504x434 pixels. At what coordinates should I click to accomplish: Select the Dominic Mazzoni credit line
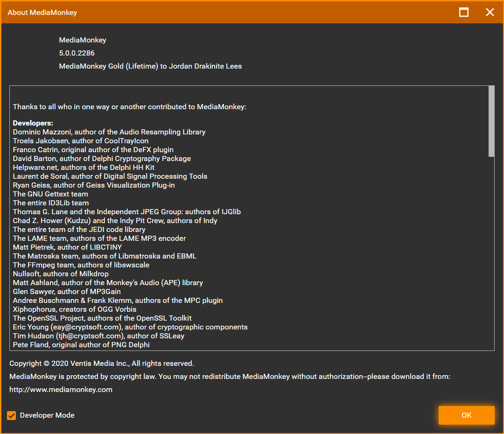pos(109,132)
